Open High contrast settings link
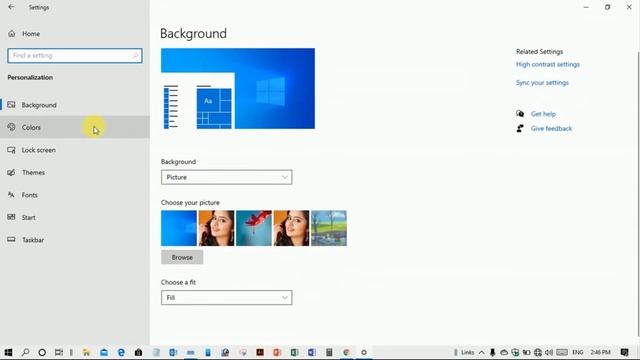This screenshot has width=640, height=360. 548,64
